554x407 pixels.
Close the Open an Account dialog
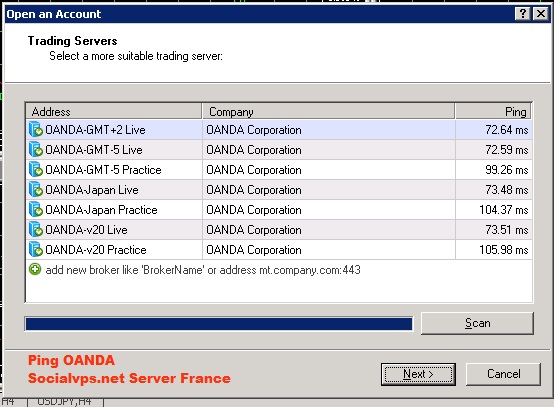(x=541, y=14)
